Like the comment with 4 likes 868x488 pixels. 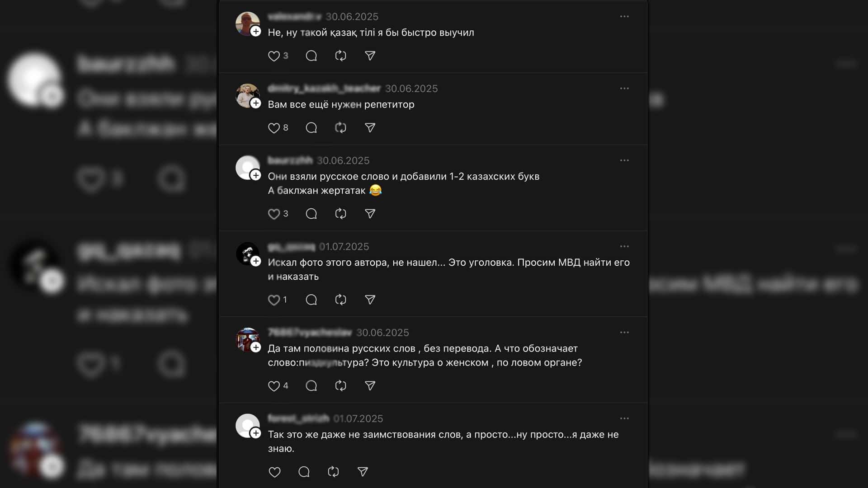point(274,386)
